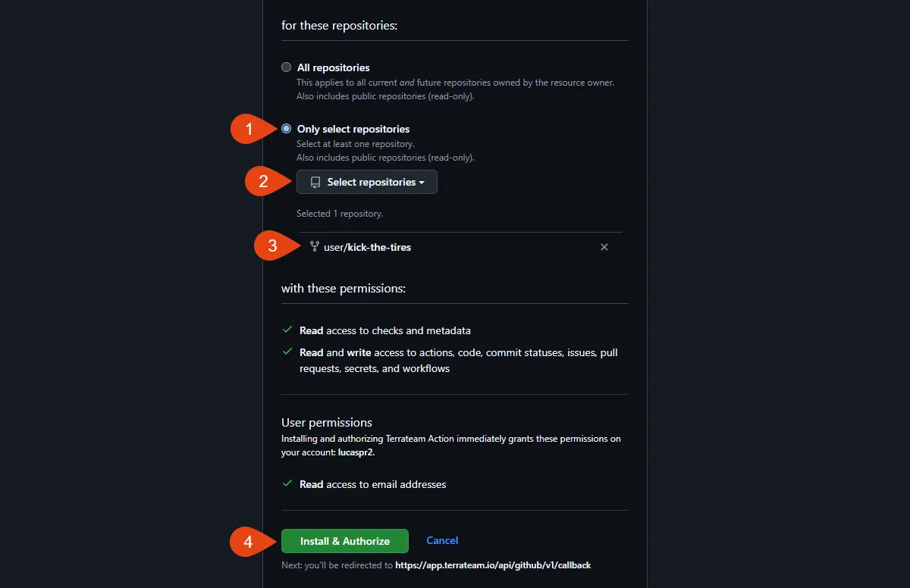Click the checkmark beside email addresses access

[x=287, y=483]
